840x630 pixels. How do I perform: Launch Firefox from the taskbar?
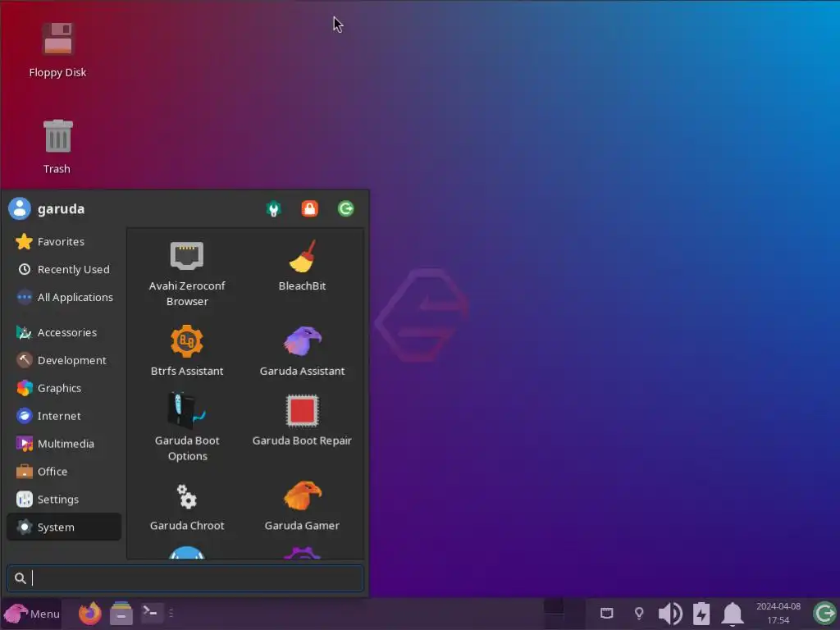[x=90, y=614]
